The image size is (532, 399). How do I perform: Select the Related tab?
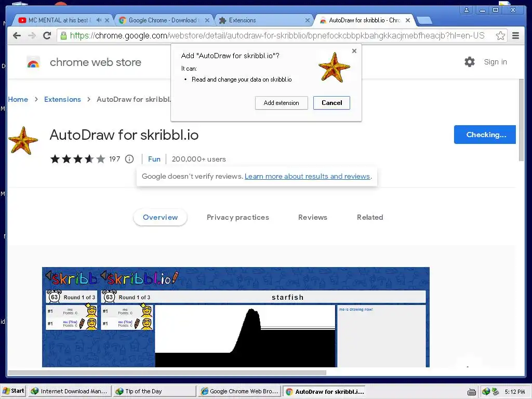[x=370, y=217]
